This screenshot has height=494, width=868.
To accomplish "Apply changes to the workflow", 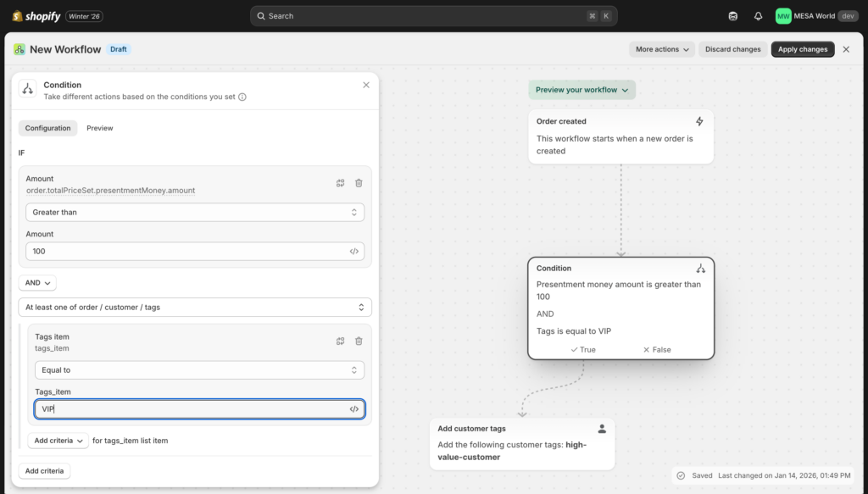I will 802,48.
